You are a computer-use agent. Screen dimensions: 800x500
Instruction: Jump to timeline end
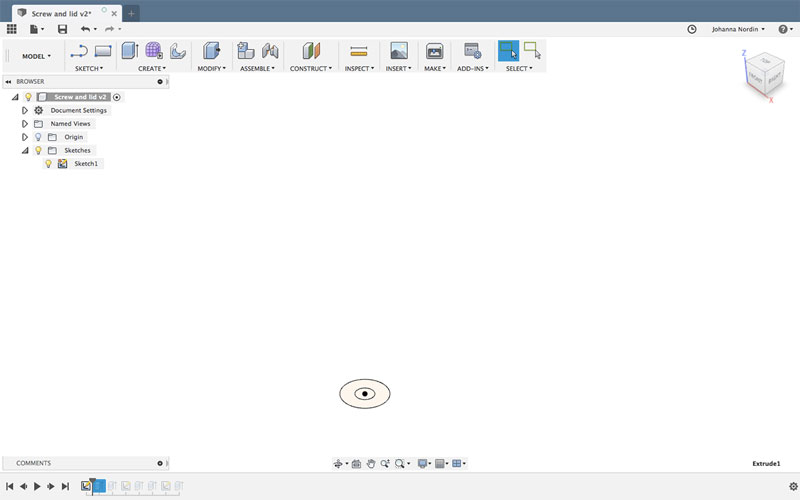[x=65, y=486]
